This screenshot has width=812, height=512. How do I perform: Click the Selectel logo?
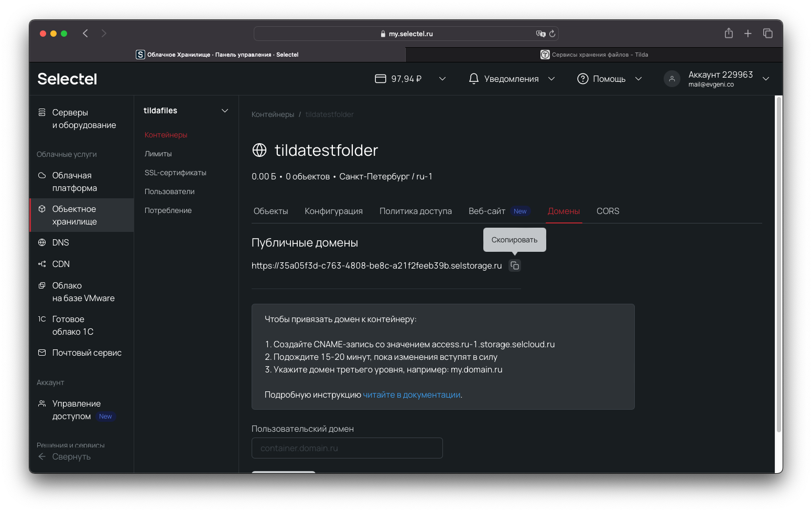click(67, 79)
